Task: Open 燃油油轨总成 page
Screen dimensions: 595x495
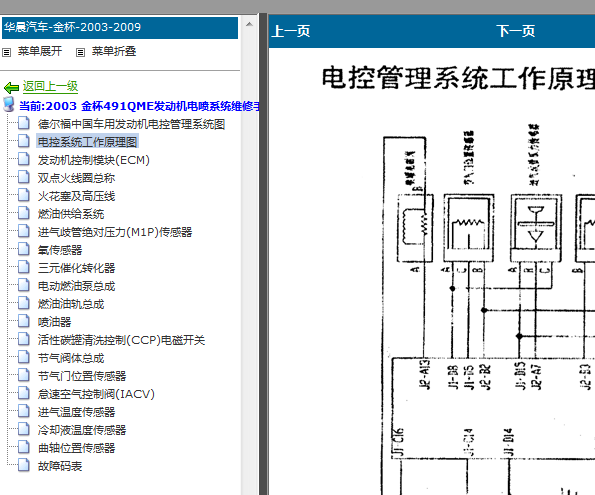Action: coord(71,304)
